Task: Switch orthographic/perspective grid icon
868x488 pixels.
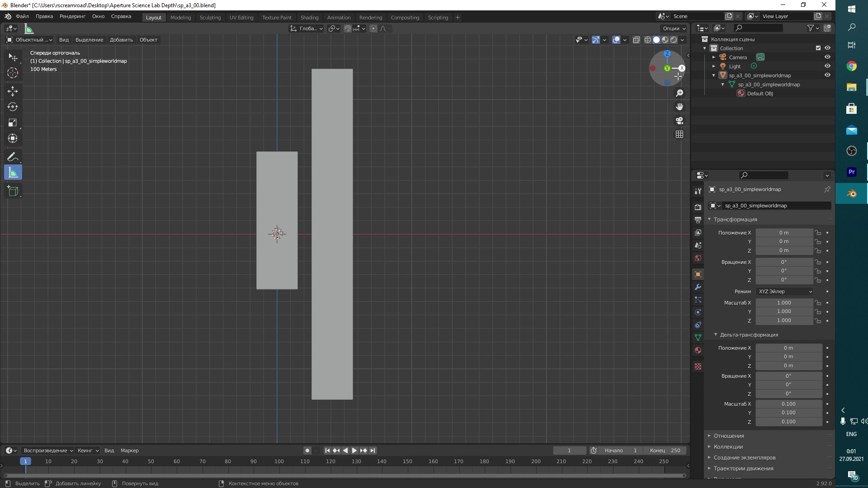Action: tap(679, 134)
